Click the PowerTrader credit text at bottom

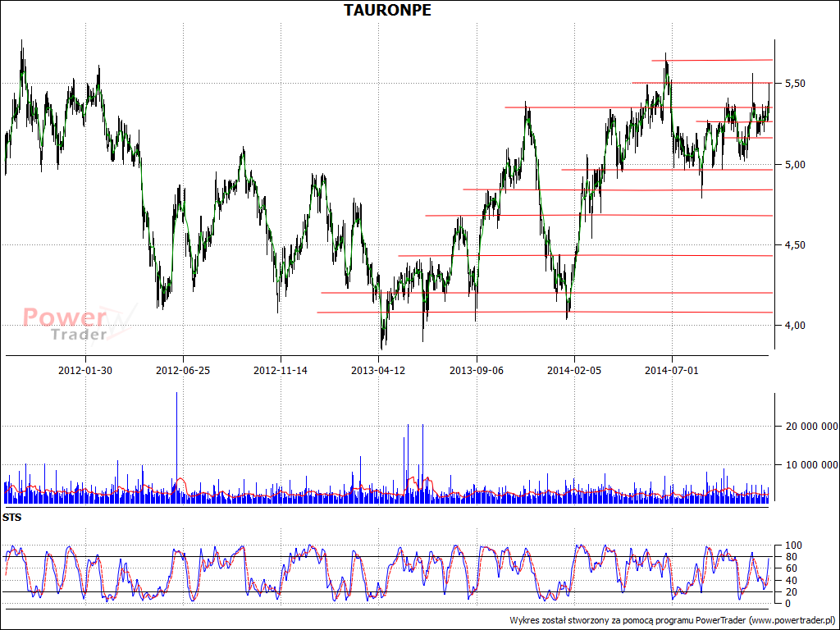coord(673,620)
